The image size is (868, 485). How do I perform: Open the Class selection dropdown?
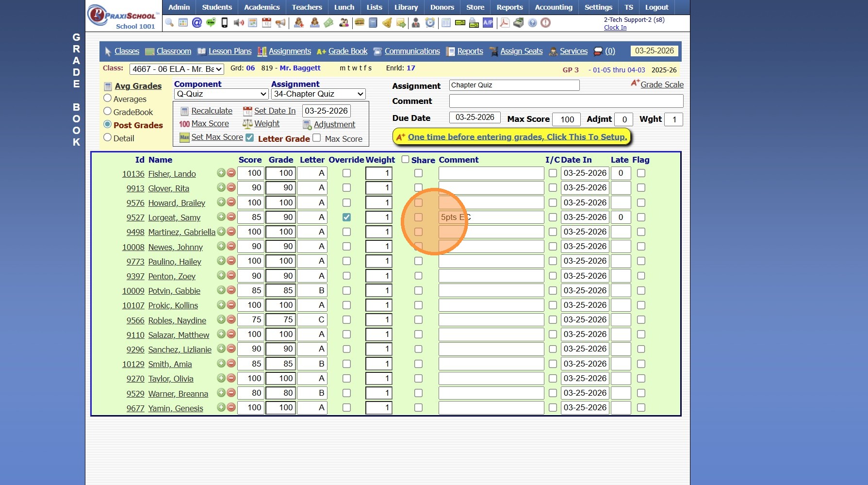[177, 69]
